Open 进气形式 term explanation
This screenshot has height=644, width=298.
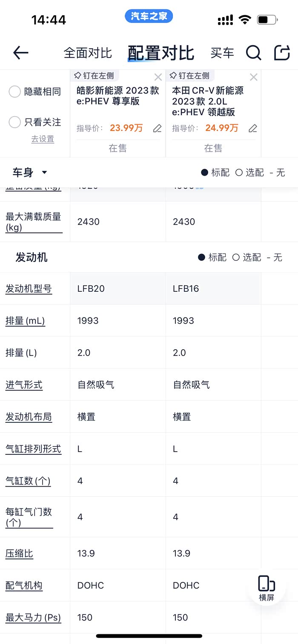pyautogui.click(x=24, y=385)
